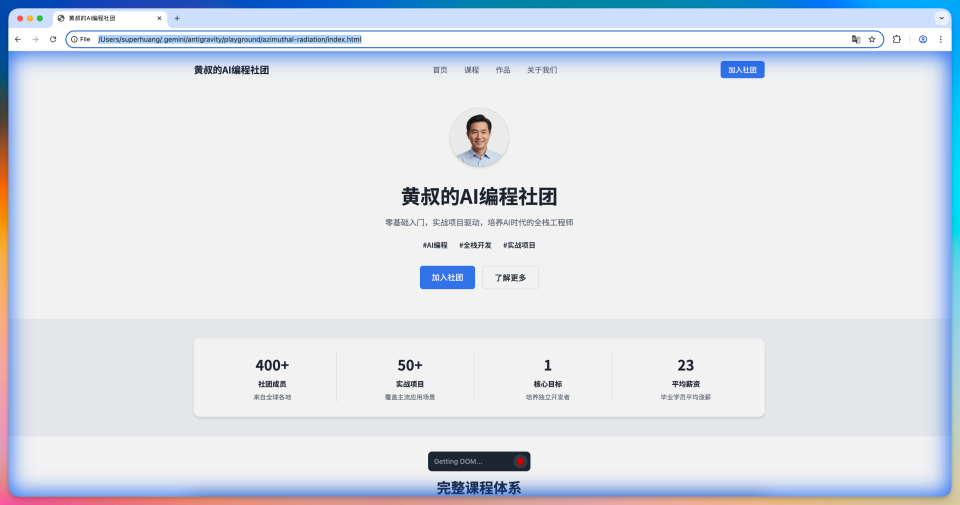Click the blue 加入社团 hero button

tap(447, 277)
